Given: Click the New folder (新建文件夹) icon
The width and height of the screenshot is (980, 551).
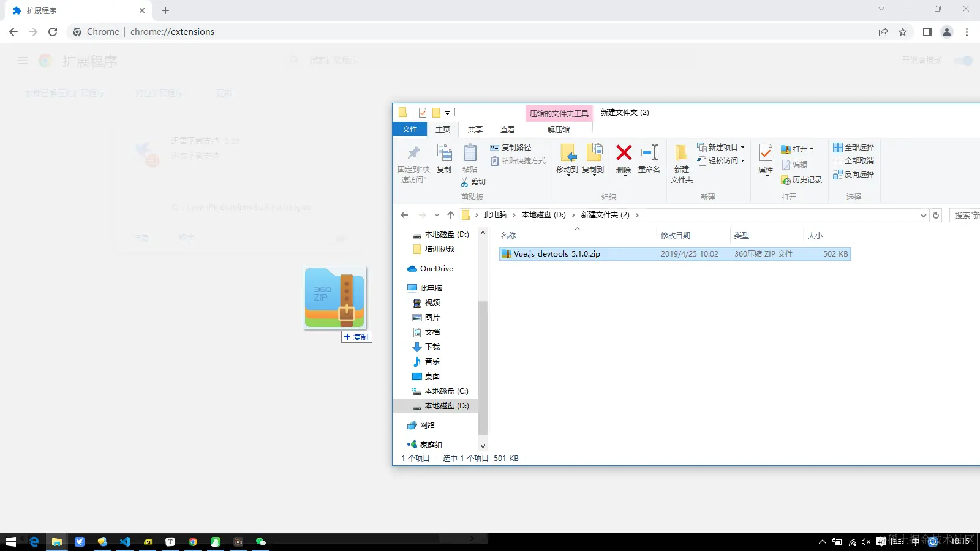Looking at the screenshot, I should click(681, 153).
